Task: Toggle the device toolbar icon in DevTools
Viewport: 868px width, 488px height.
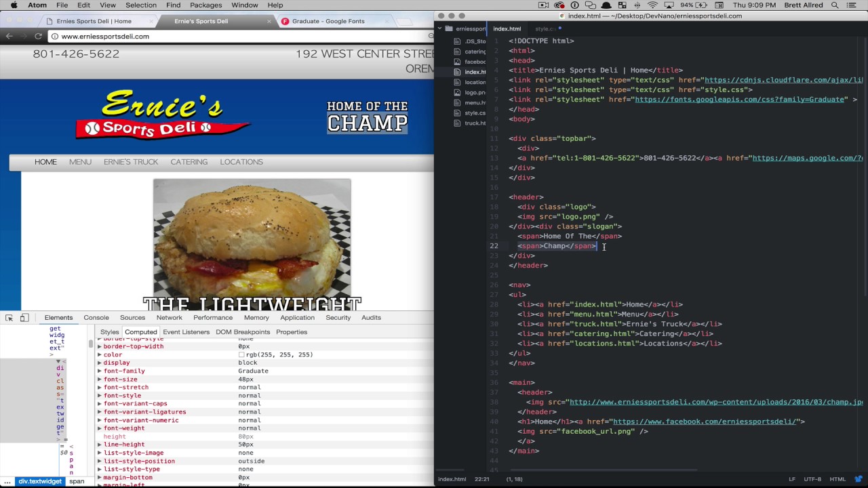Action: [x=24, y=318]
